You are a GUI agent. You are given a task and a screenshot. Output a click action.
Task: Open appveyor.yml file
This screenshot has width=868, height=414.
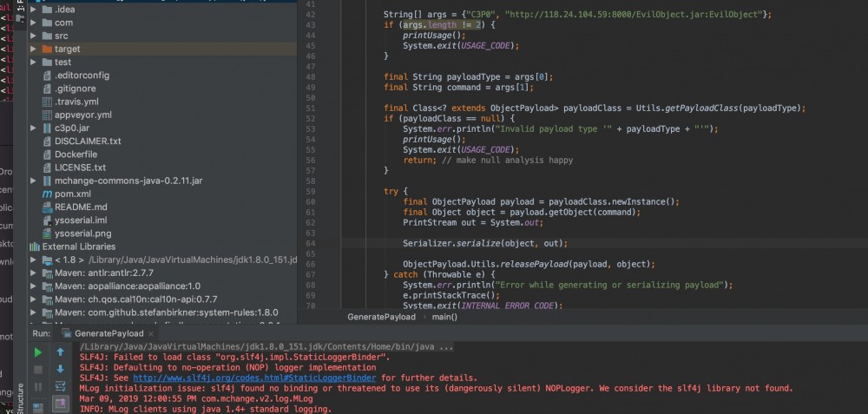pos(83,115)
